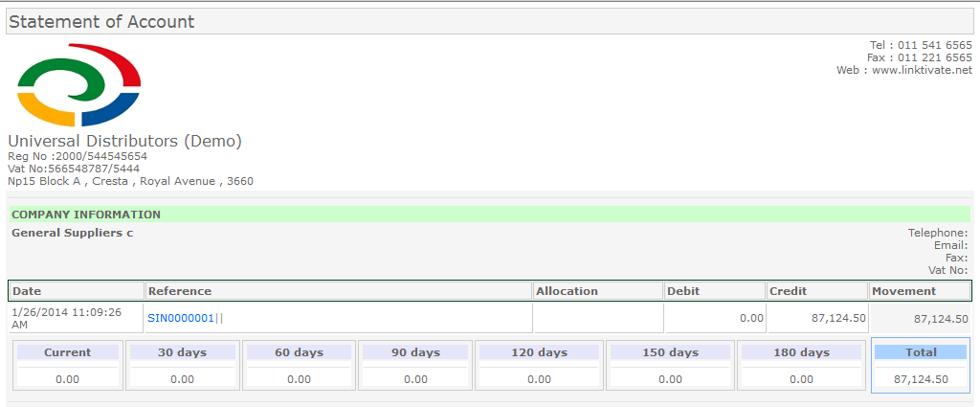Click the 90 days aging header
Image resolution: width=980 pixels, height=407 pixels.
point(415,352)
